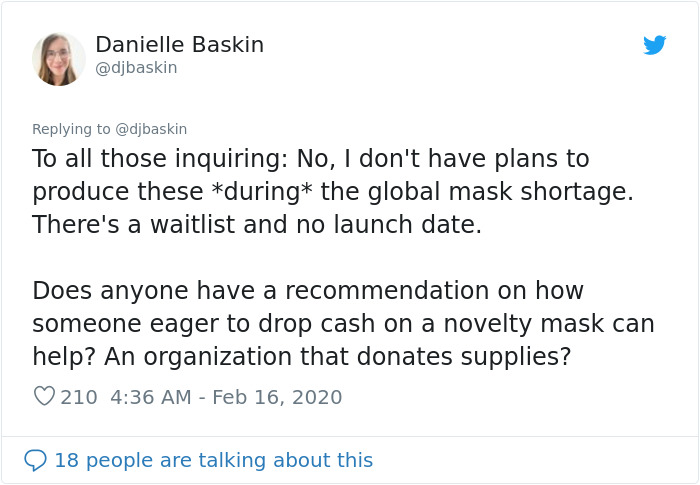Viewport: 700px width, 485px height.
Task: Click the 'eager to drop cash' phrase
Action: [262, 324]
